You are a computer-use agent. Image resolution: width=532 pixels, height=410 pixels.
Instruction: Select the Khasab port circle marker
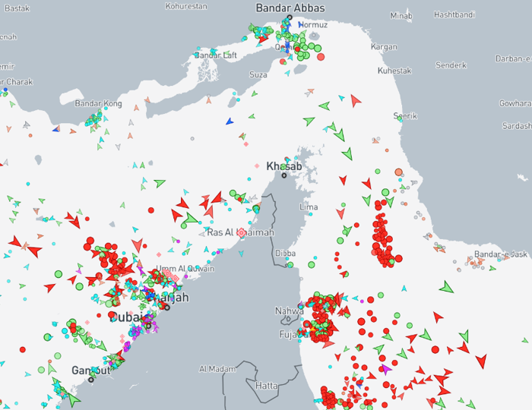coord(284,175)
